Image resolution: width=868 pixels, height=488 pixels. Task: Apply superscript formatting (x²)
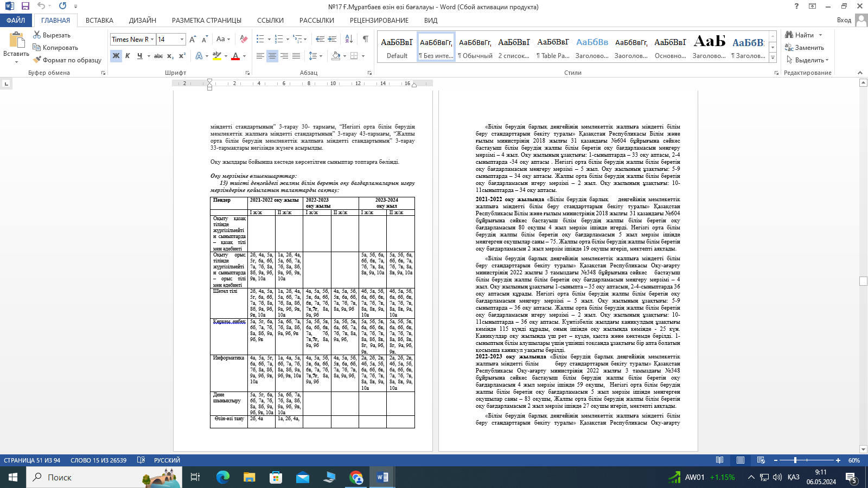[x=182, y=56]
